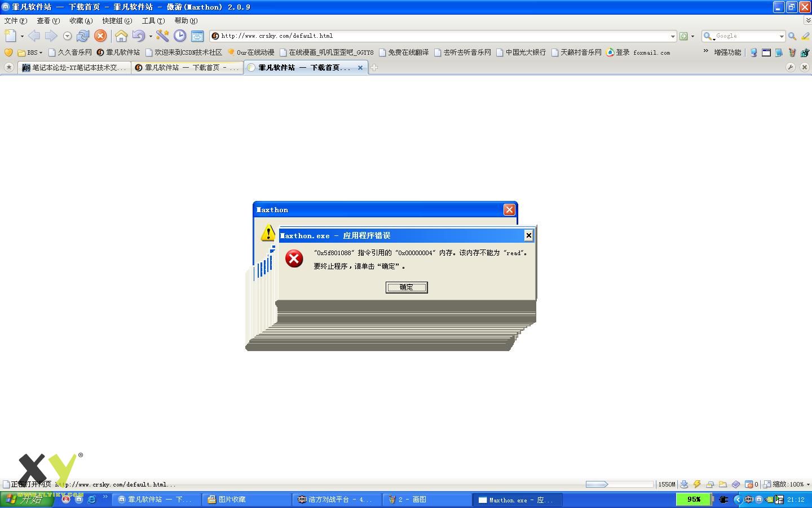812x508 pixels.
Task: Open the 快捷组 menu
Action: 117,21
